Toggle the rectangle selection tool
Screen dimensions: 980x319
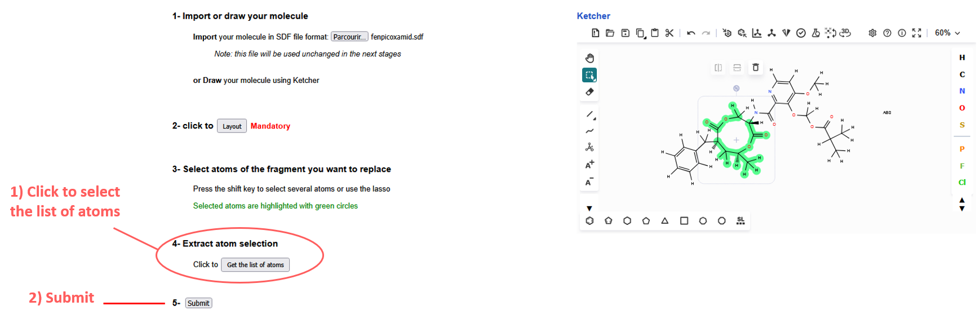(589, 75)
